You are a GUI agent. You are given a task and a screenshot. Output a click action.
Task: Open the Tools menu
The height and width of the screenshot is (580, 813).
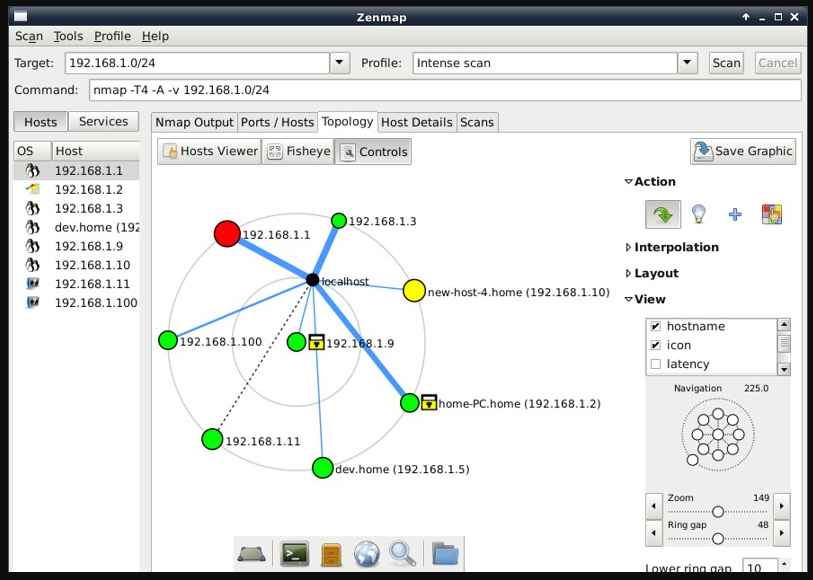click(68, 36)
